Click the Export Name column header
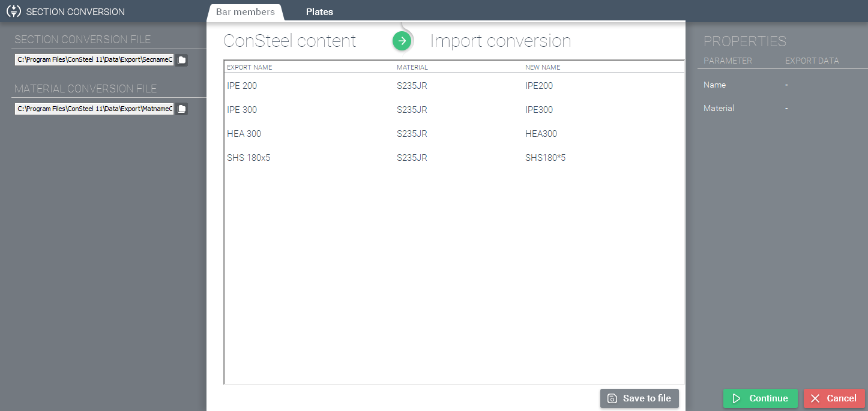Image resolution: width=868 pixels, height=411 pixels. [x=249, y=67]
